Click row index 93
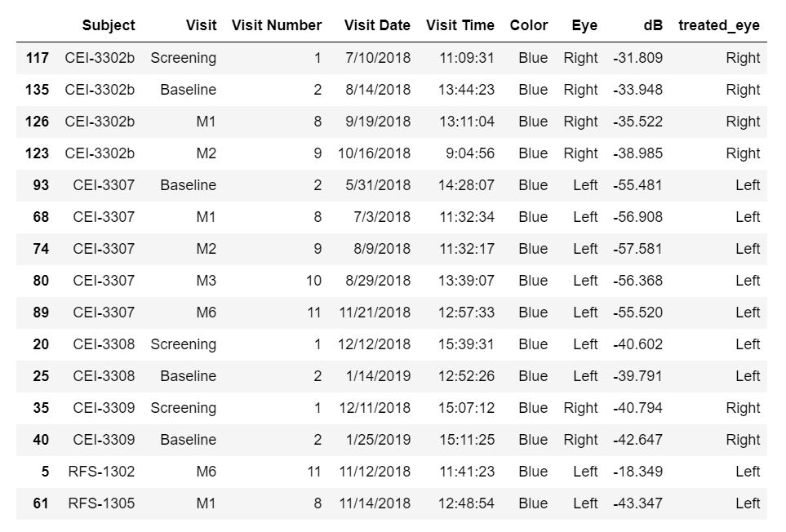Screen dimensions: 786x532 41,185
